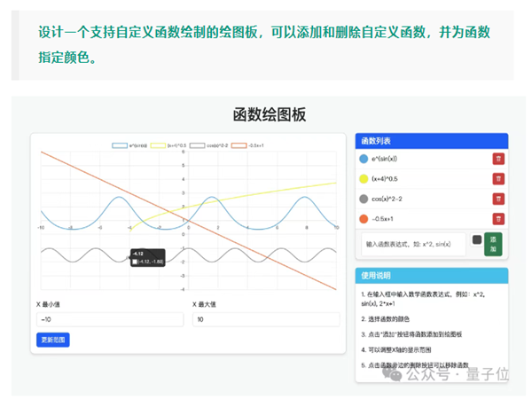
Task: Click the green 添加 button
Action: [493, 244]
